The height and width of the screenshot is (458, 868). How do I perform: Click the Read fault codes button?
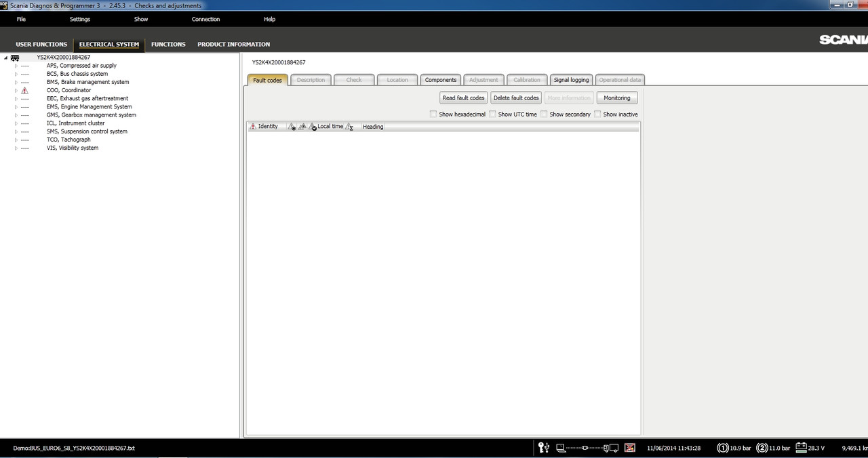(464, 98)
